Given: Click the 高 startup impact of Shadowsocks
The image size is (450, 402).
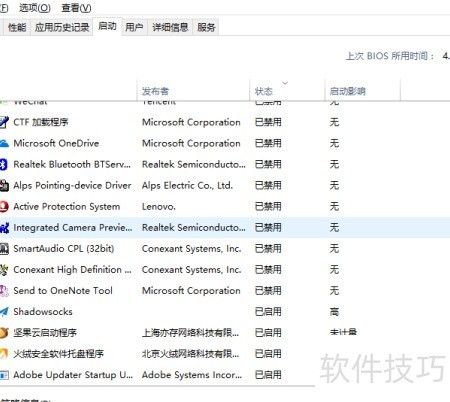Looking at the screenshot, I should [334, 312].
